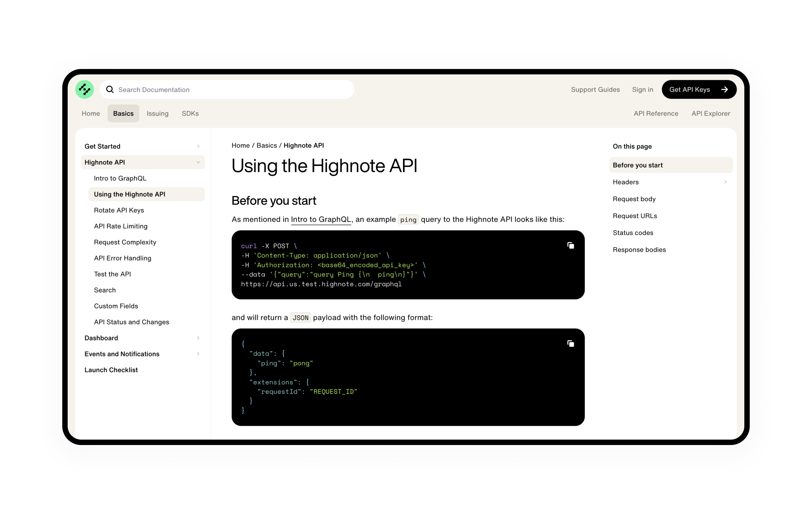
Task: Go to the Home tab
Action: 91,114
